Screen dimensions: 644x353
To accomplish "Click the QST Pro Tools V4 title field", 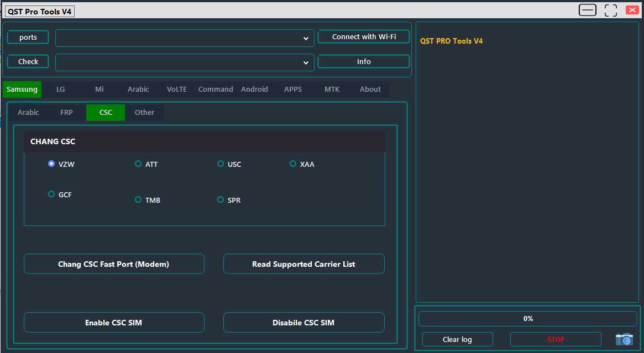I will pyautogui.click(x=39, y=10).
